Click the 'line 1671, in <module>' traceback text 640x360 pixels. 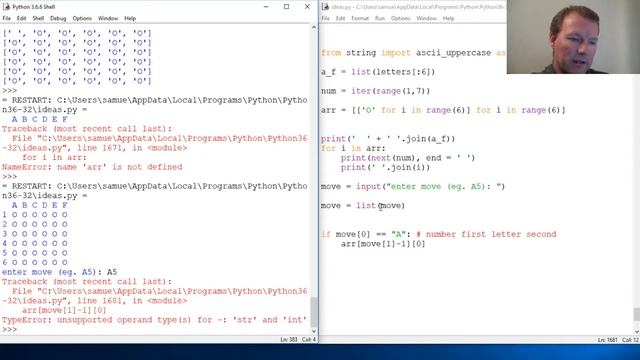(x=132, y=148)
